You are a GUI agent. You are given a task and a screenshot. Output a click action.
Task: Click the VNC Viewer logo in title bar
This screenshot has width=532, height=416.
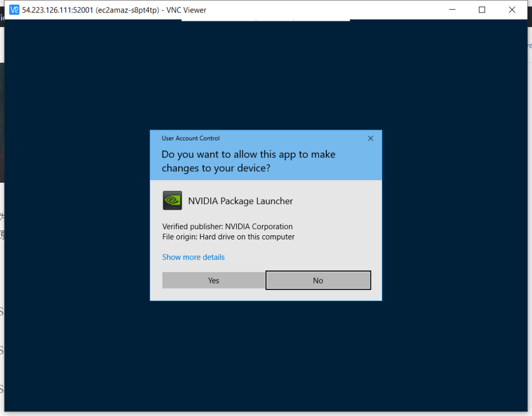[14, 10]
